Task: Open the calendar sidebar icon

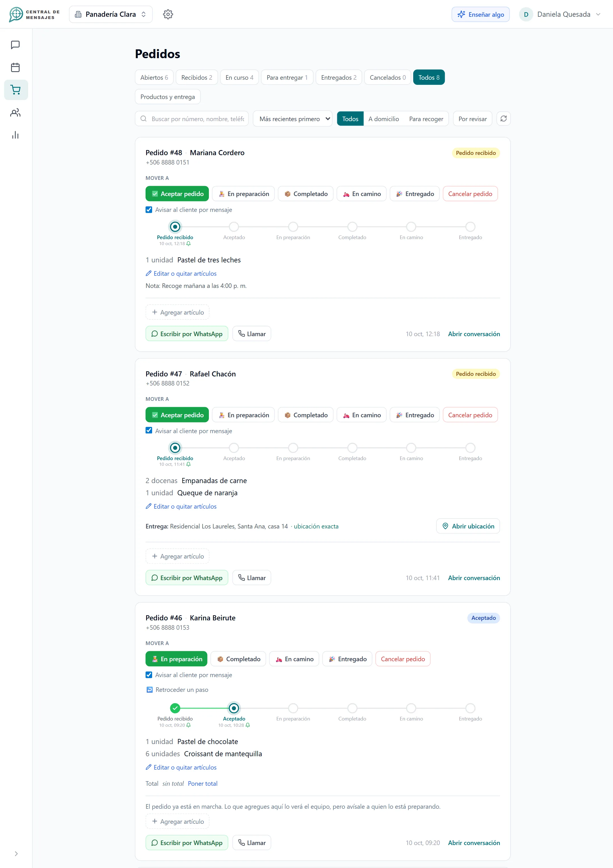Action: pos(16,68)
